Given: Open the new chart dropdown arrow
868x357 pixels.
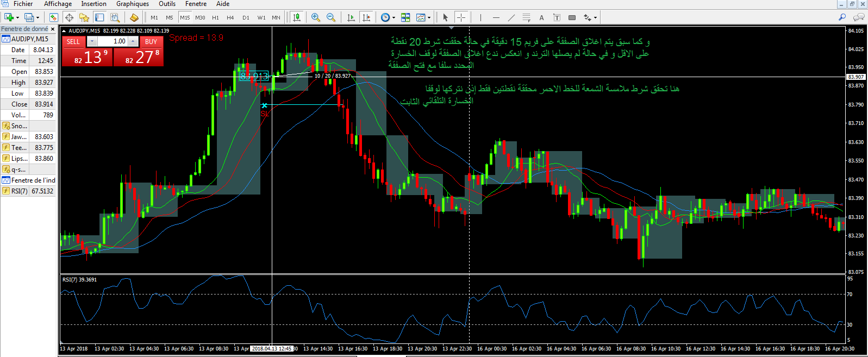Looking at the screenshot, I should pyautogui.click(x=18, y=17).
